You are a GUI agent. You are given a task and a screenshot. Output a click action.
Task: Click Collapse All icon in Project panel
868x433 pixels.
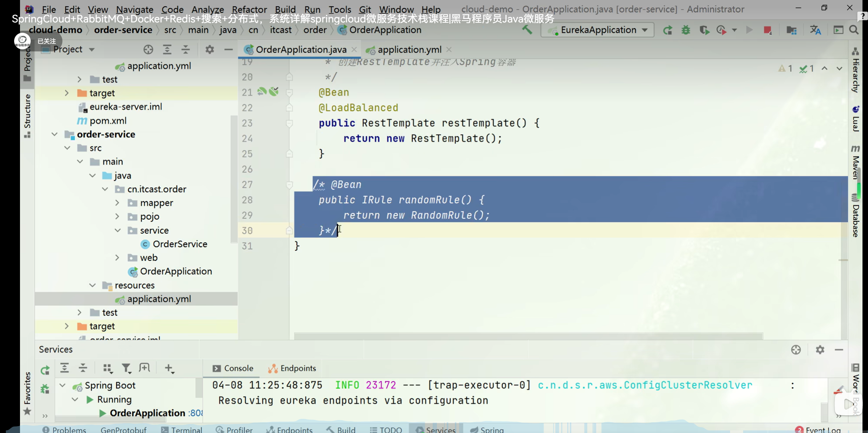[x=186, y=50]
